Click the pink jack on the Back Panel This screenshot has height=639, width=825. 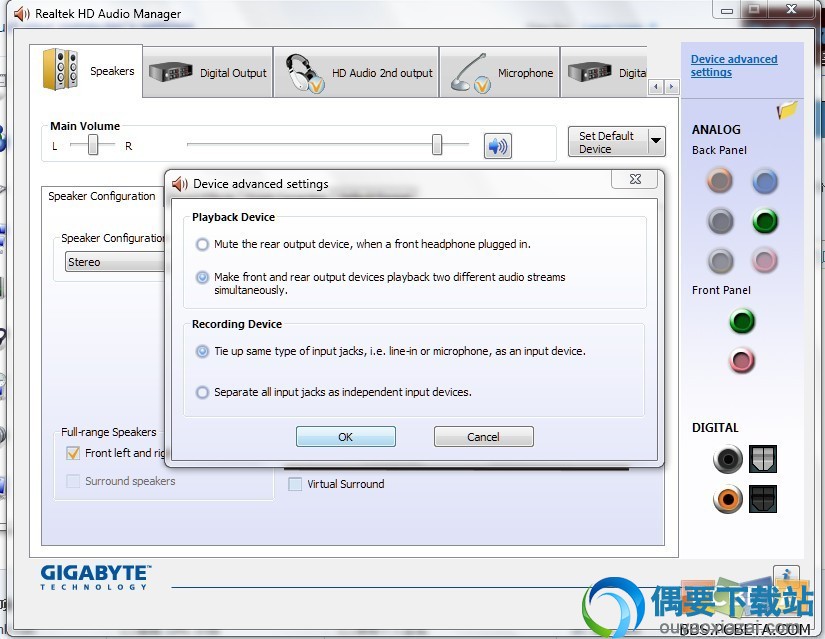coord(764,260)
